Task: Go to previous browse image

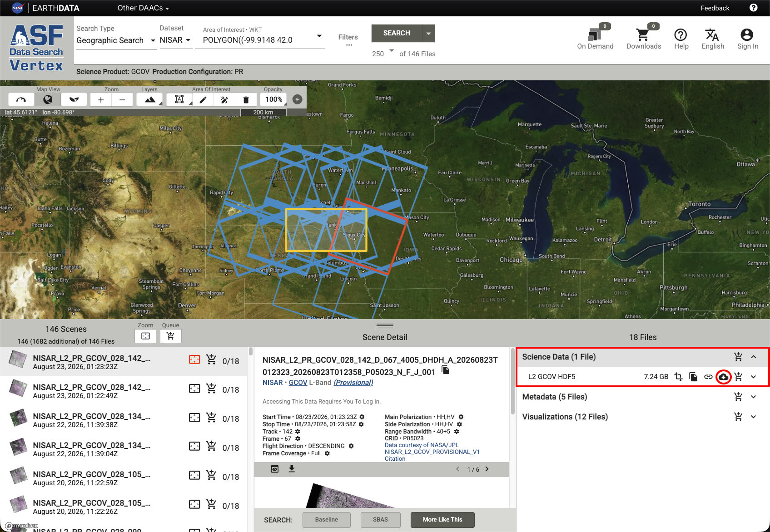Action: click(457, 469)
